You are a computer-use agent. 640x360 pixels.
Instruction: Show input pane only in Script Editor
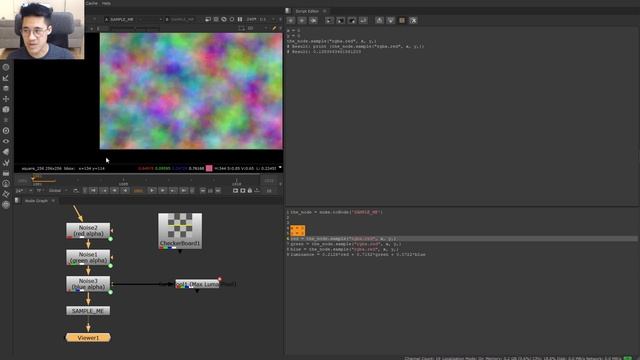pos(379,20)
